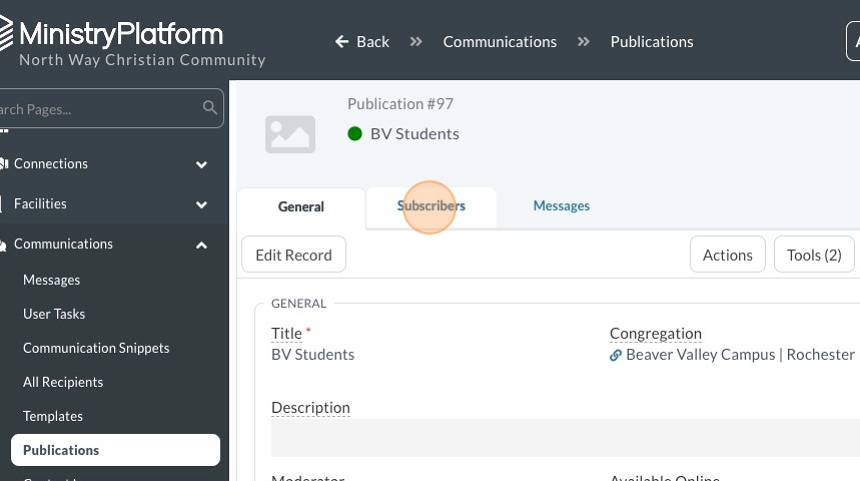Viewport: 860px width, 481px height.
Task: Expand the Facilities sidebar section
Action: click(202, 204)
